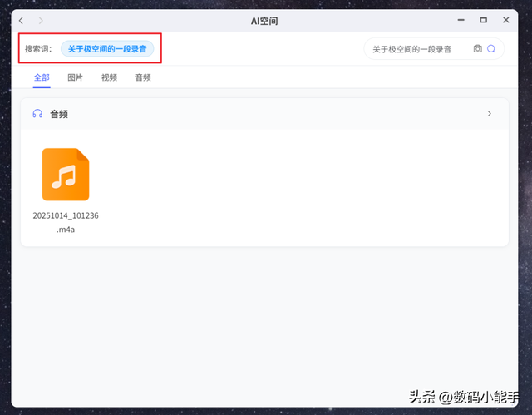
Task: Go back using the left arrow
Action: (x=22, y=20)
